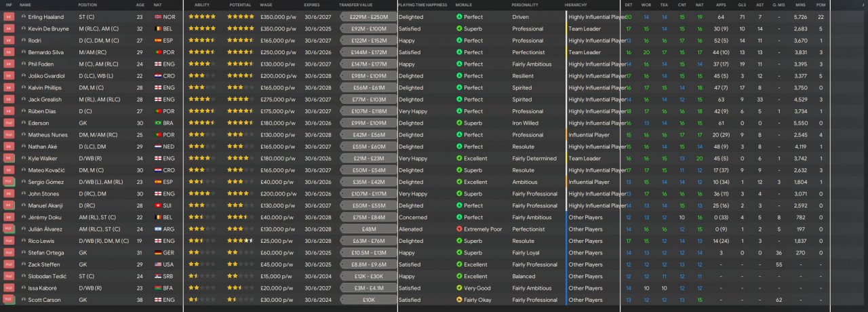This screenshot has width=868, height=312.
Task: Sort the squad by the NAME column header
Action: (x=26, y=5)
